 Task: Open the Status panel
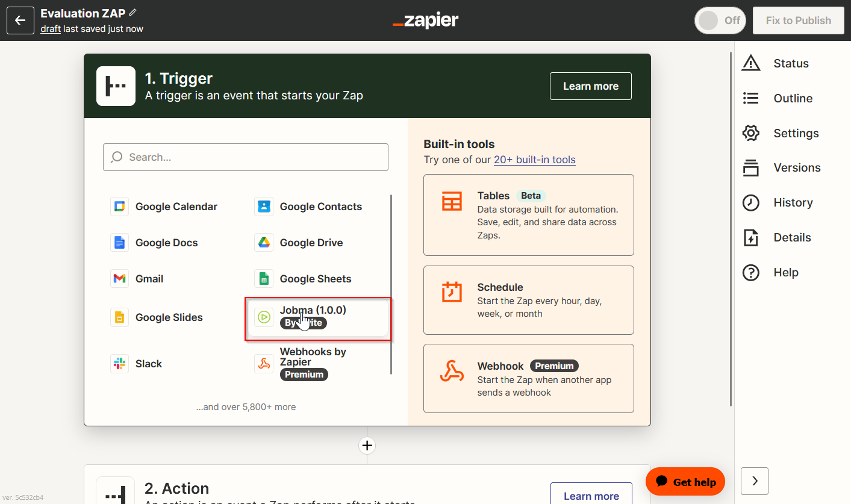click(x=777, y=63)
